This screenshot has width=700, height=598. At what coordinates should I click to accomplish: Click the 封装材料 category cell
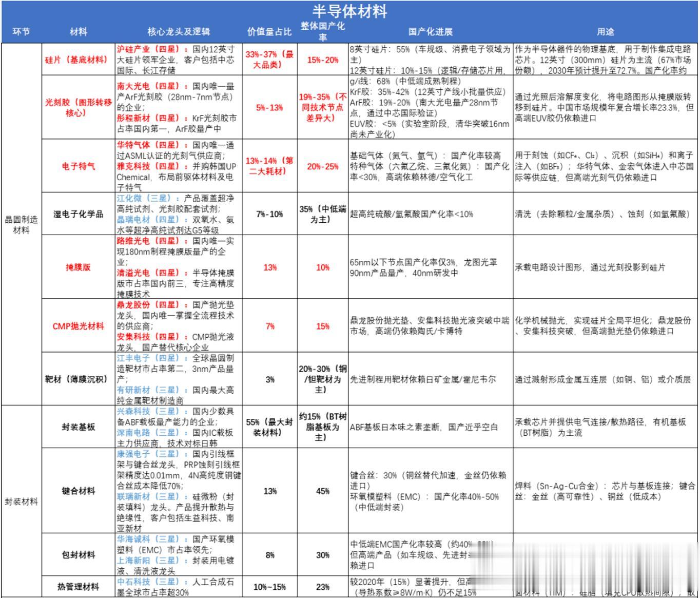[x=21, y=501]
